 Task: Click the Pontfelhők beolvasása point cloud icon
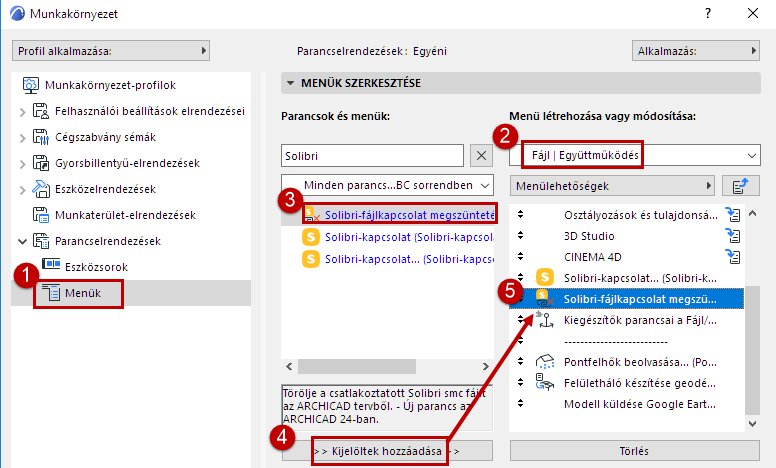(x=546, y=361)
